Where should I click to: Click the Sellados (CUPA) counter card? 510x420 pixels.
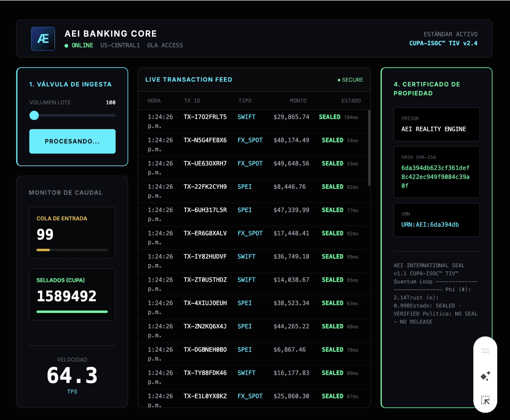[x=72, y=294]
